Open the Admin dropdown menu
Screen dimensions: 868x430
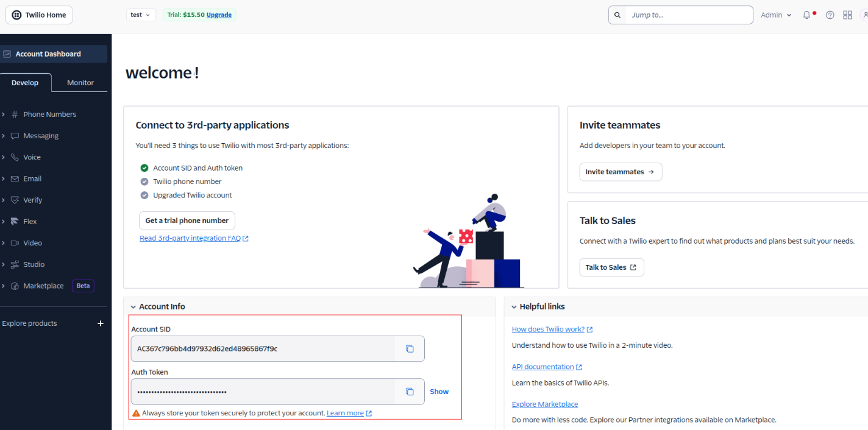coord(776,15)
